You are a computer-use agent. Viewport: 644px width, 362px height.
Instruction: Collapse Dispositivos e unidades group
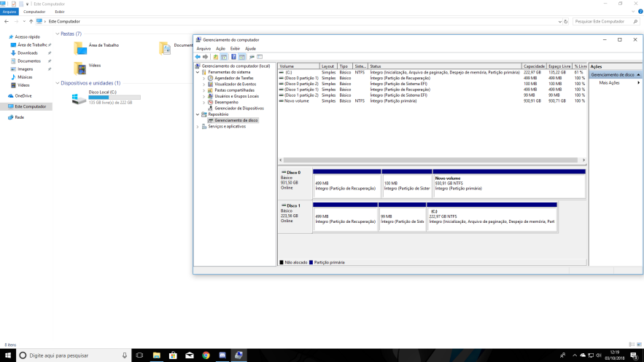[x=58, y=83]
